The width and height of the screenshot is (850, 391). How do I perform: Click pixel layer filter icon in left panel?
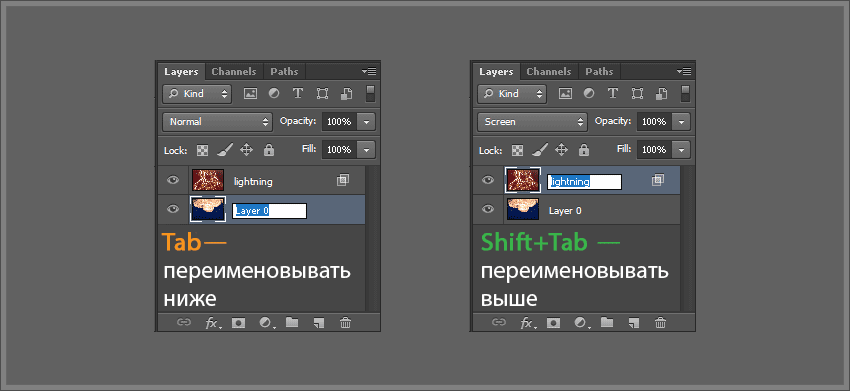click(x=250, y=93)
